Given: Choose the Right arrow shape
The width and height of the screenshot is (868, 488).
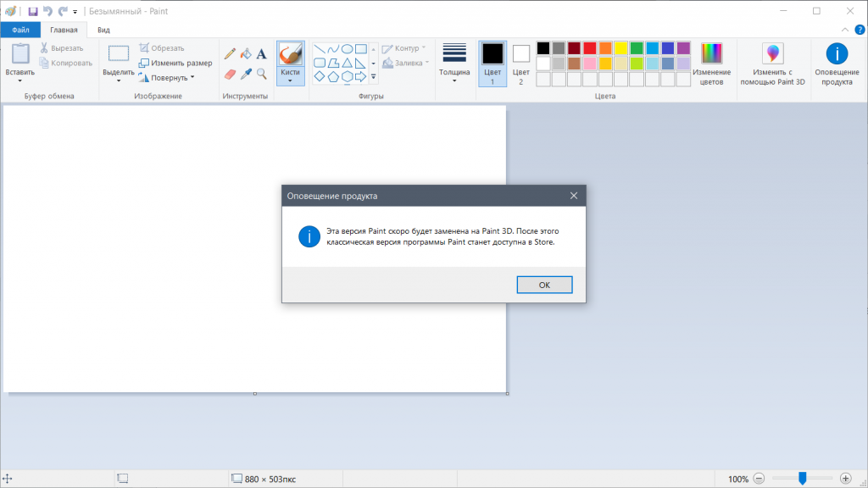Looking at the screenshot, I should 361,77.
